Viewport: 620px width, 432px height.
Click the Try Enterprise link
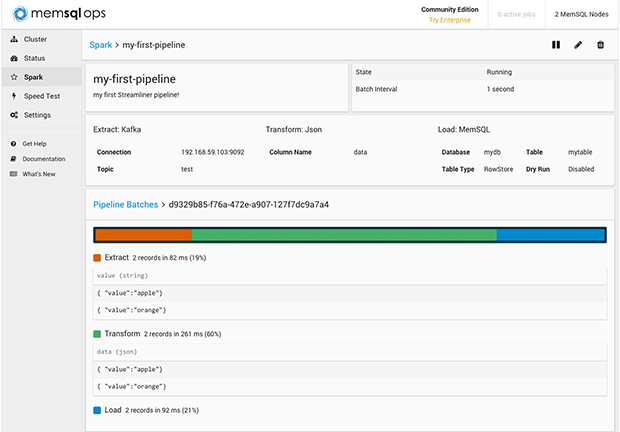coord(450,20)
